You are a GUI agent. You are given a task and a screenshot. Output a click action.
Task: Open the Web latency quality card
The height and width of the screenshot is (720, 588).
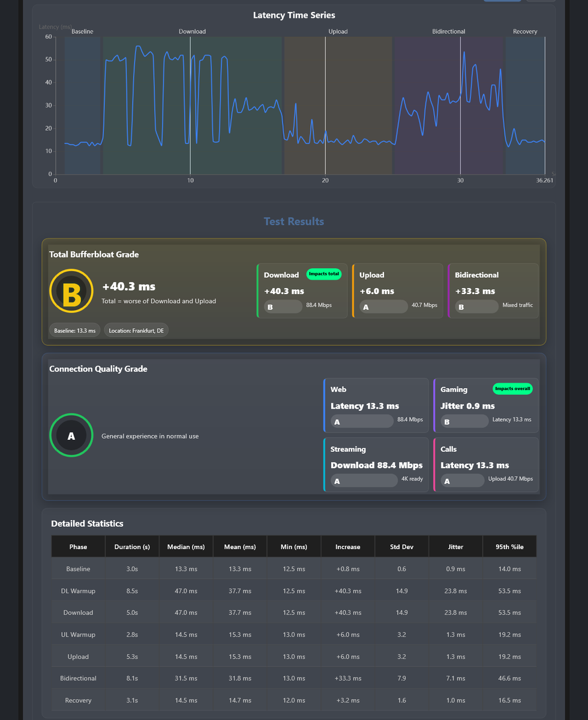[376, 406]
